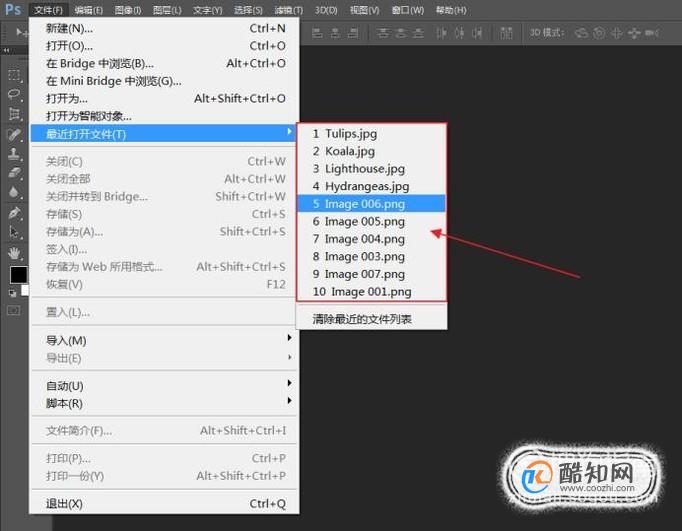Select the Lasso tool
This screenshot has width=682, height=531.
tap(14, 94)
